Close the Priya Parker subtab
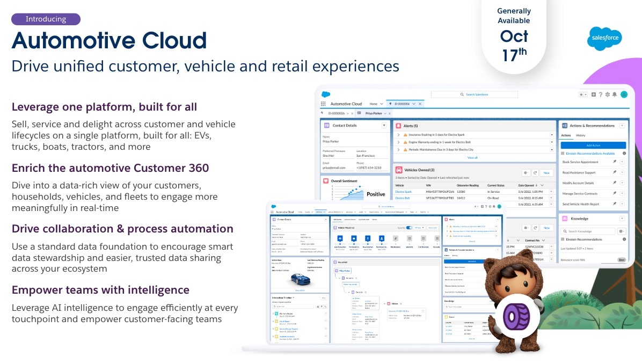Viewport: 642px width, 364px height. tap(389, 113)
